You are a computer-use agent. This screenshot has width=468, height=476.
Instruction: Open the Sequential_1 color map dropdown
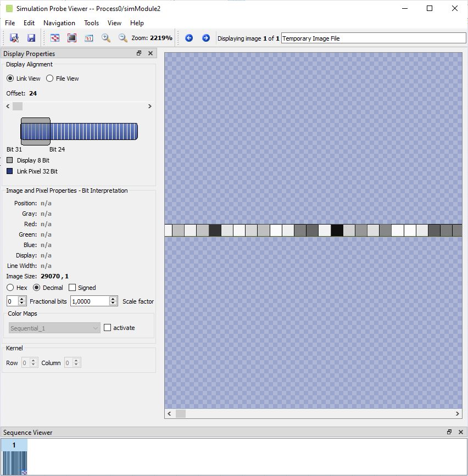click(x=54, y=328)
